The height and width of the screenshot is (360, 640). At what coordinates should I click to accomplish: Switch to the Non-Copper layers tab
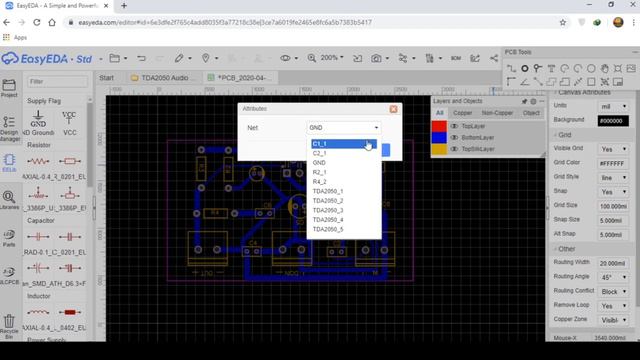[497, 113]
